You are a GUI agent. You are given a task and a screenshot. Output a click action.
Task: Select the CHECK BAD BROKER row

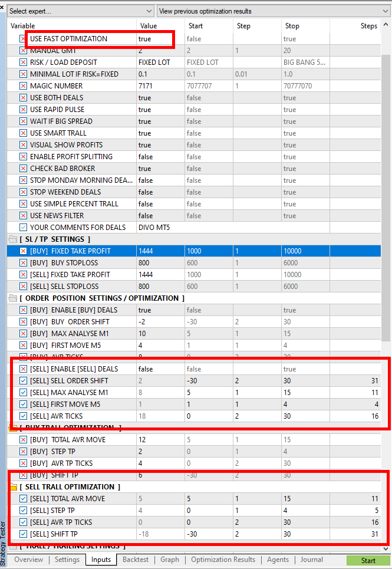194,169
